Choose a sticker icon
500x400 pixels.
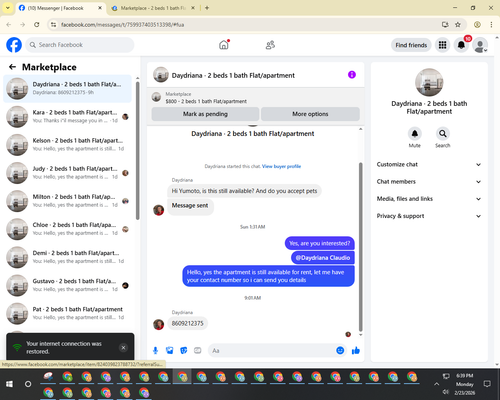(x=184, y=350)
